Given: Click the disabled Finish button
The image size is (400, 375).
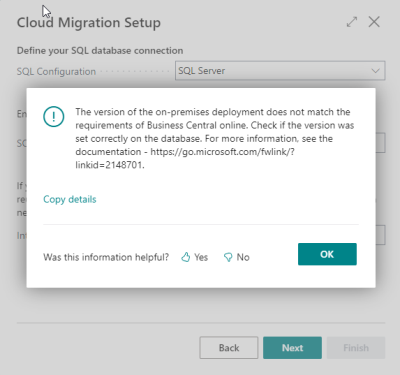Looking at the screenshot, I should pyautogui.click(x=356, y=348).
